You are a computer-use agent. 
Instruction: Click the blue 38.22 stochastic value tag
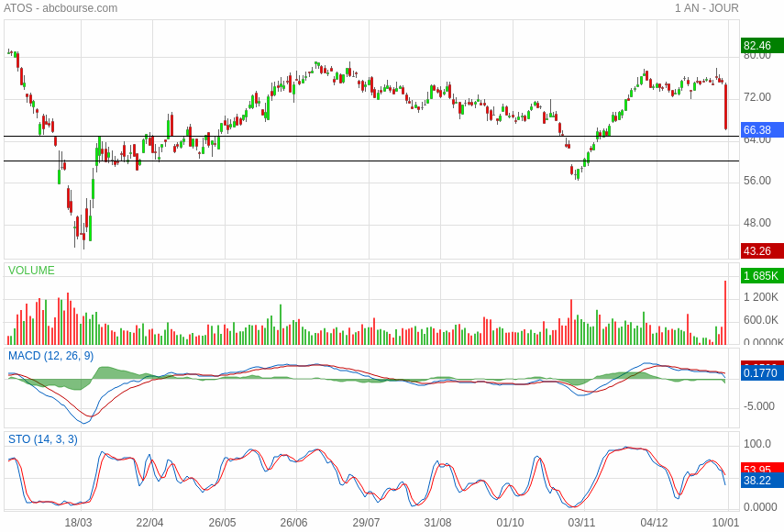click(x=762, y=481)
